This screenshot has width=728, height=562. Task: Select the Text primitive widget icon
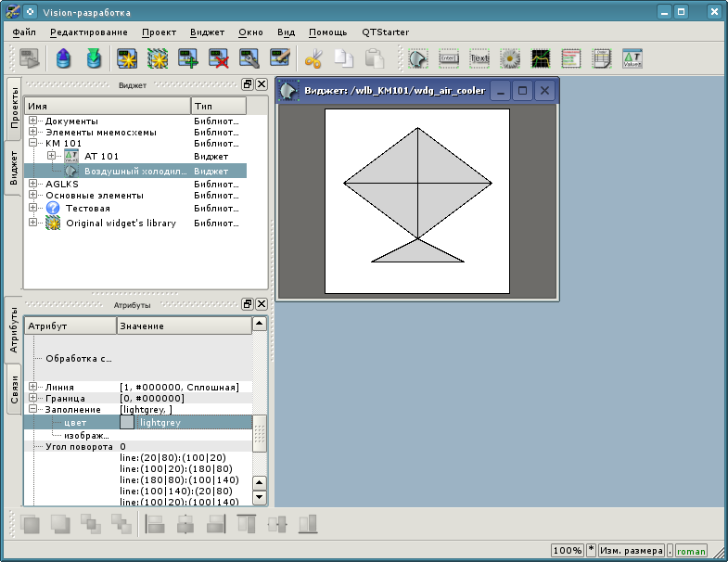[x=479, y=59]
